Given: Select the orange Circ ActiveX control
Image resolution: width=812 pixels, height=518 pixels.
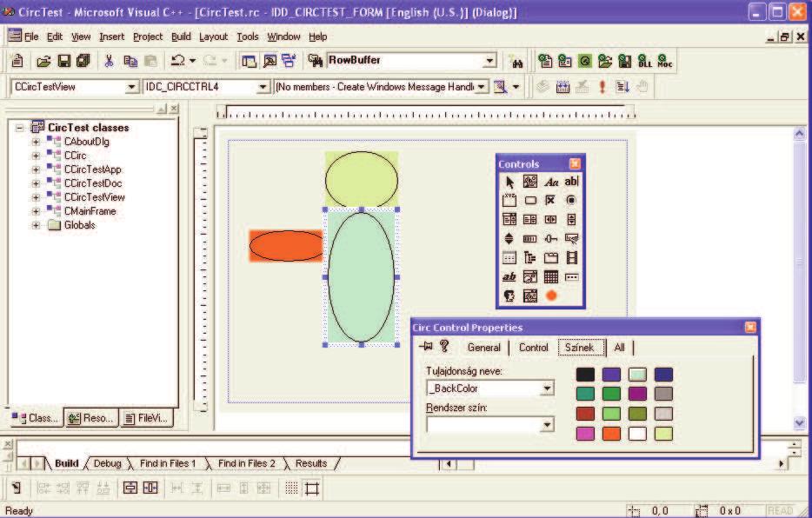Looking at the screenshot, I should 551,296.
